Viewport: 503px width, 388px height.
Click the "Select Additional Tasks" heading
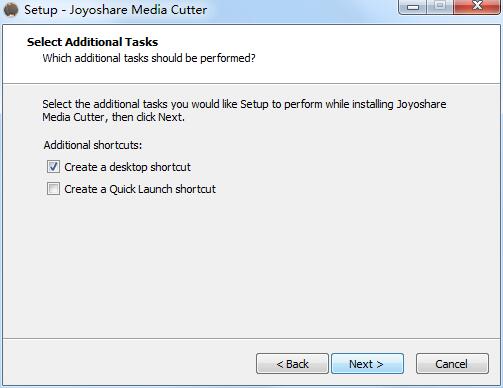click(92, 42)
